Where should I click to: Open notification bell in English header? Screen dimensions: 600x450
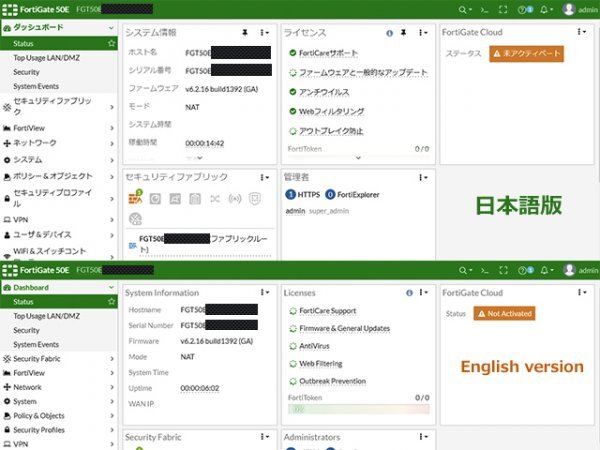(x=546, y=271)
